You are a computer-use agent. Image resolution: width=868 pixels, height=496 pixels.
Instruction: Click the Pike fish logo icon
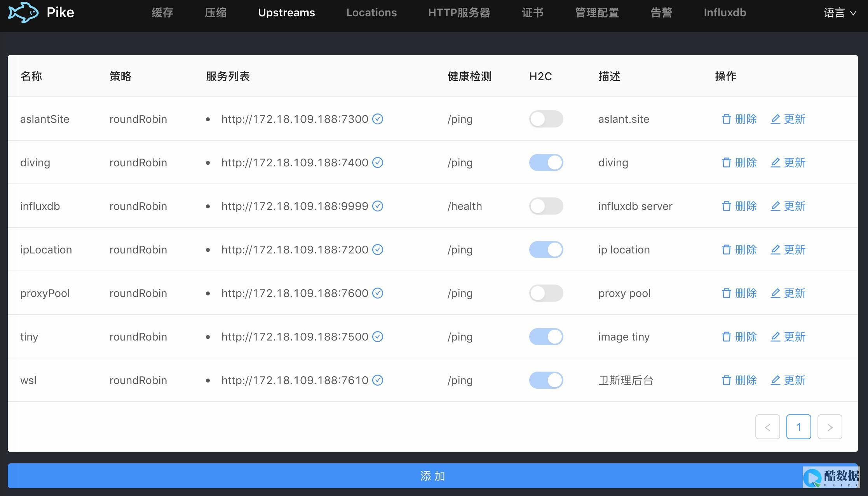(x=23, y=12)
